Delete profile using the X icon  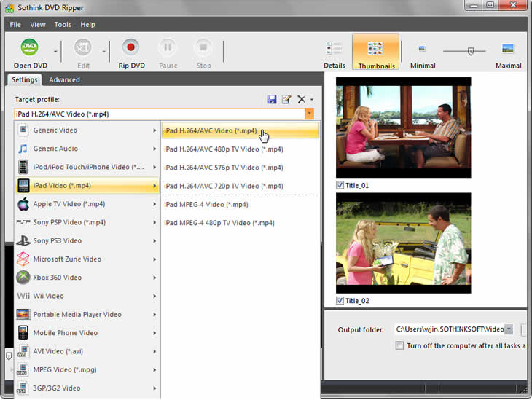[x=301, y=99]
